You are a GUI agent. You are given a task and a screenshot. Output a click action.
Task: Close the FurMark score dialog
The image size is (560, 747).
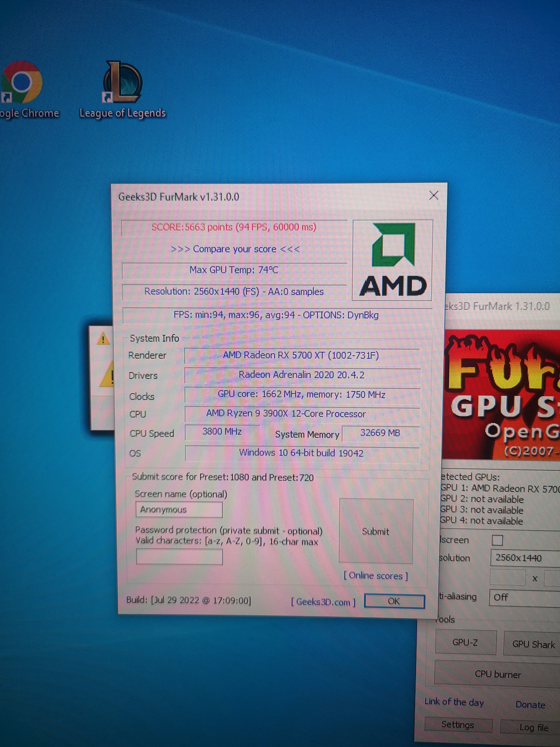pyautogui.click(x=434, y=195)
